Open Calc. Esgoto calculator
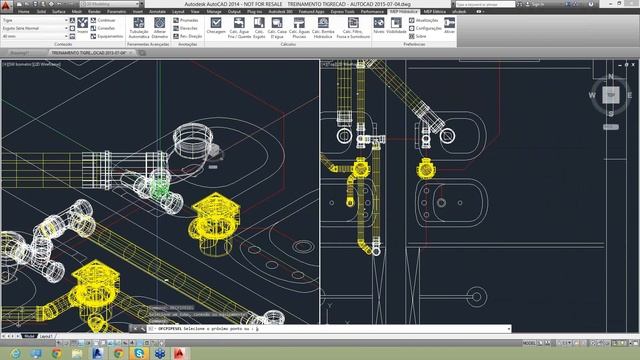Viewport: 640px width, 360px height. (259, 28)
